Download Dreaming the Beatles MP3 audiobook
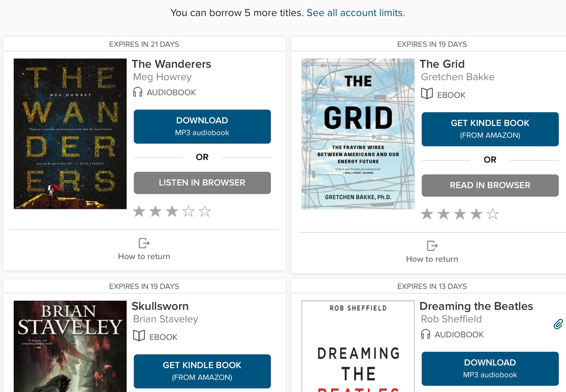 [490, 369]
